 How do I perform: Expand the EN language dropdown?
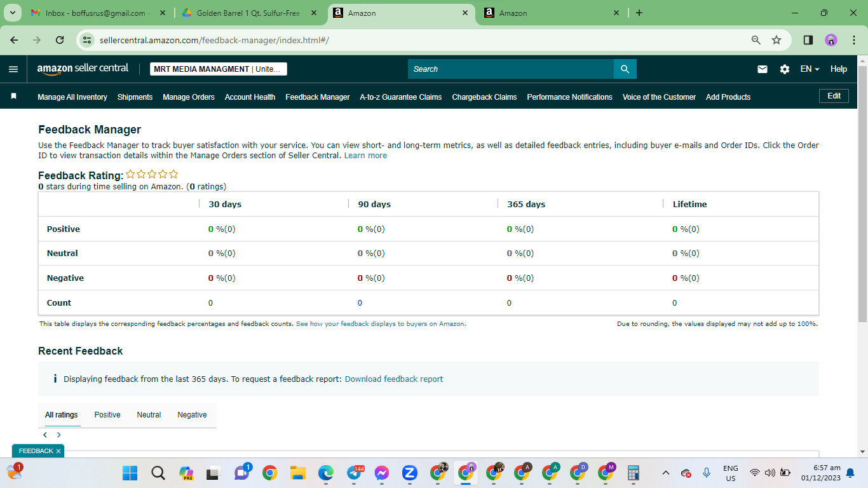pos(810,69)
